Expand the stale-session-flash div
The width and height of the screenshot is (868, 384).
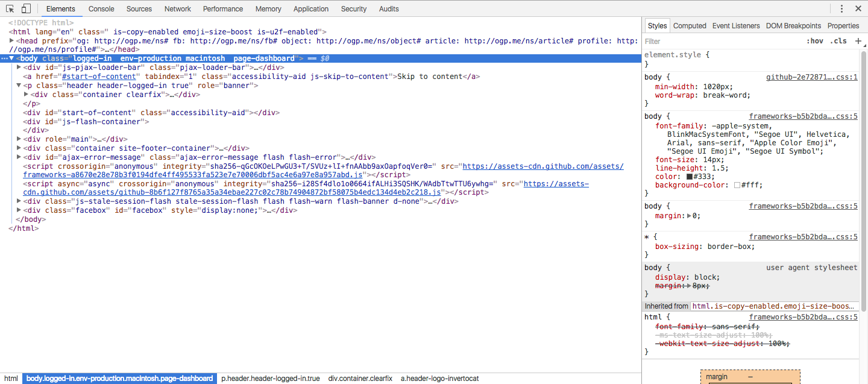click(19, 201)
